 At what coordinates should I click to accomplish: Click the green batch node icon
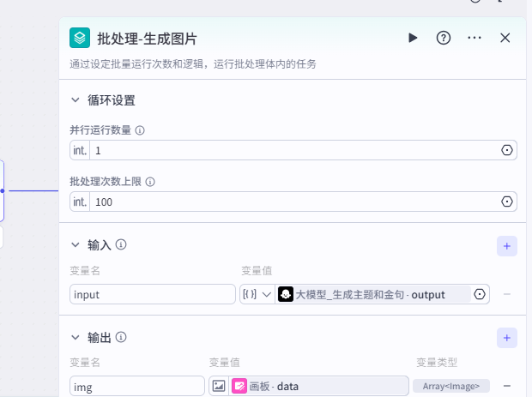tap(80, 38)
